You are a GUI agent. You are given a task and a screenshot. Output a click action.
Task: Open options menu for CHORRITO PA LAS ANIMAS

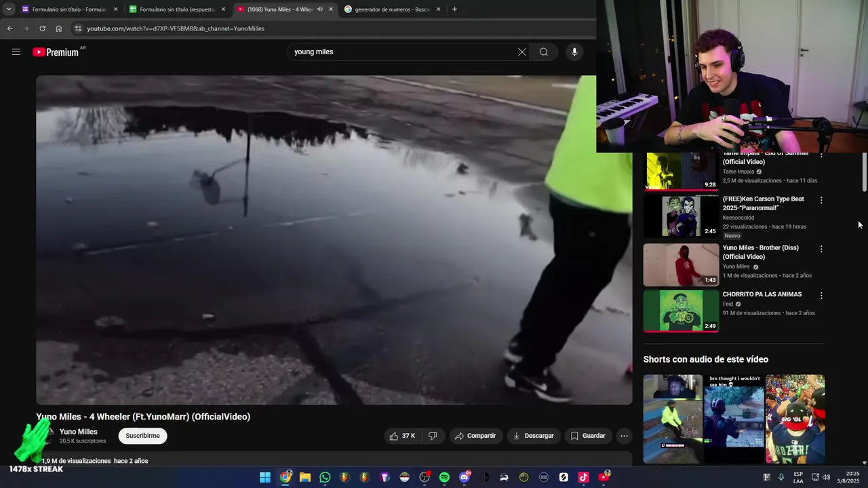click(821, 296)
